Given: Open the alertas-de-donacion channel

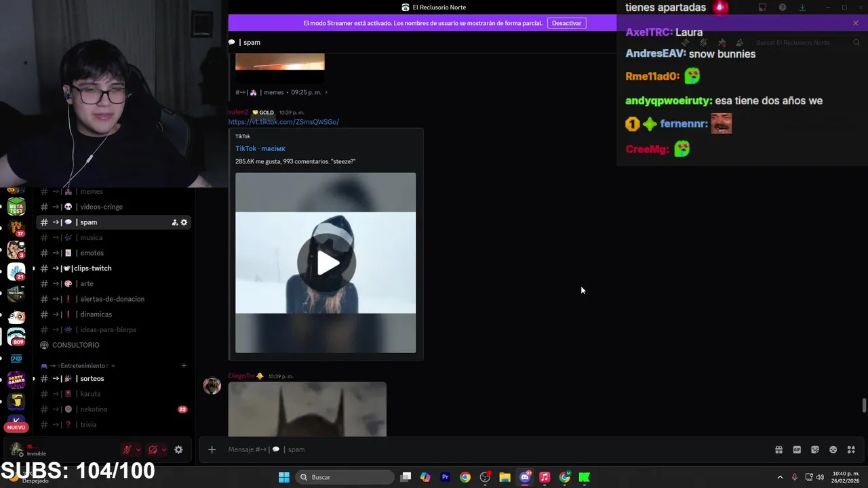Looking at the screenshot, I should click(x=113, y=299).
